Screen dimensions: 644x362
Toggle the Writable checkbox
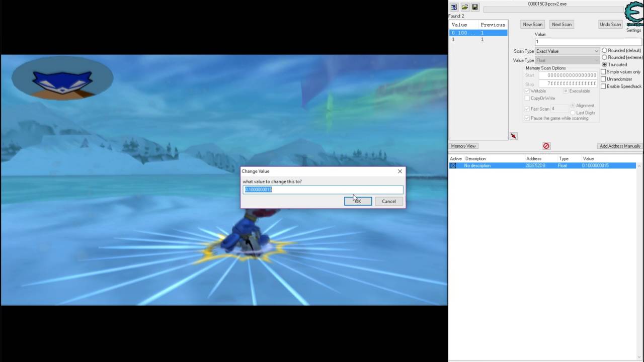pos(527,91)
